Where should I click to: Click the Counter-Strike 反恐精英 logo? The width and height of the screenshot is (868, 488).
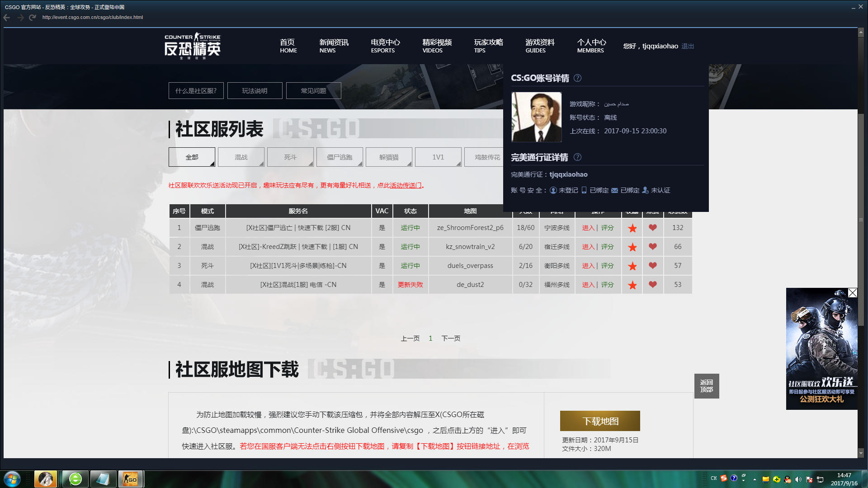click(x=193, y=46)
